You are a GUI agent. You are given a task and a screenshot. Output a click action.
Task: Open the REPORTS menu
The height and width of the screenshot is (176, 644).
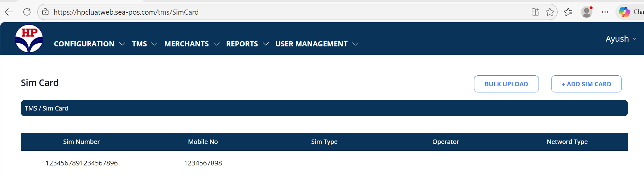click(x=247, y=44)
